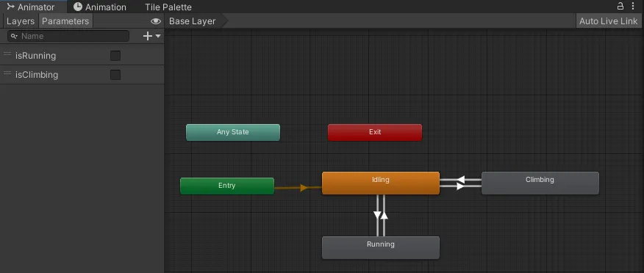Select the Any State node
Screen dimensions: 644x273
(233, 132)
